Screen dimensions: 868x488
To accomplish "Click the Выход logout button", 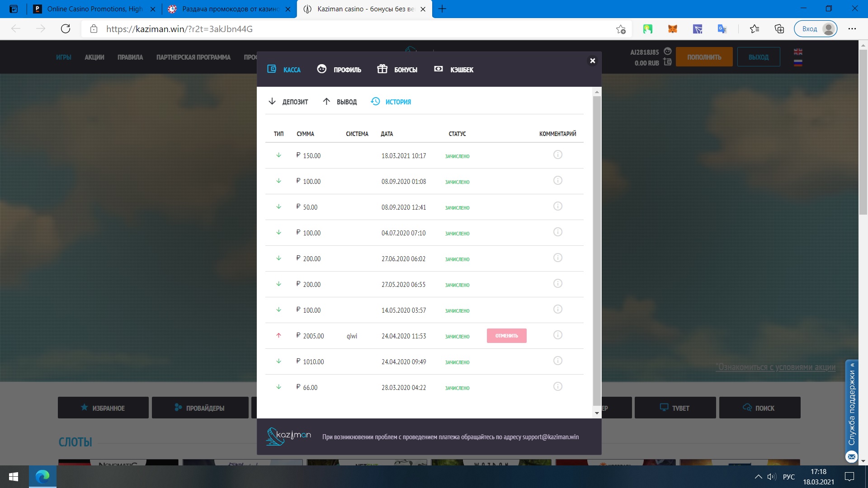I will click(x=758, y=57).
